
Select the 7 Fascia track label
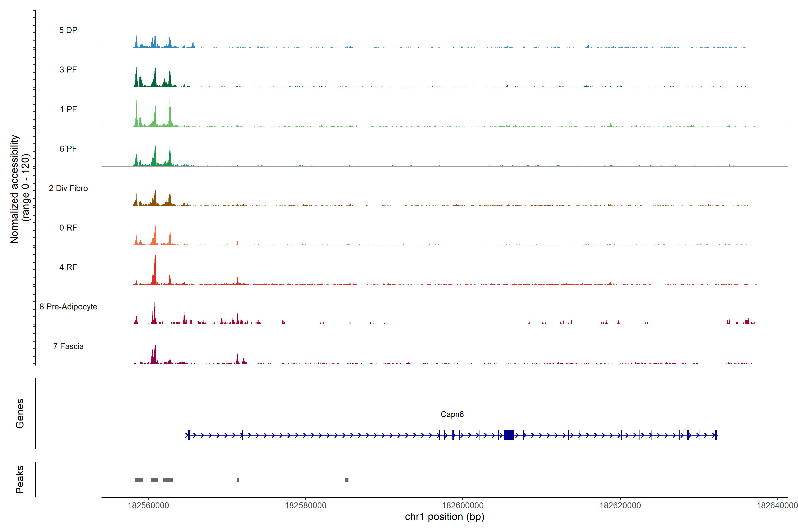click(68, 346)
